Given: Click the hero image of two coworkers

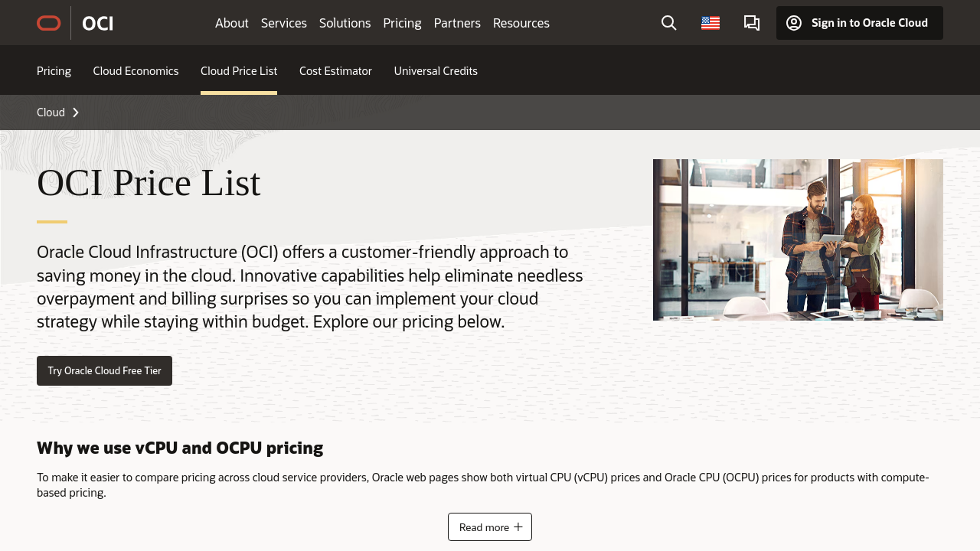Looking at the screenshot, I should 798,240.
